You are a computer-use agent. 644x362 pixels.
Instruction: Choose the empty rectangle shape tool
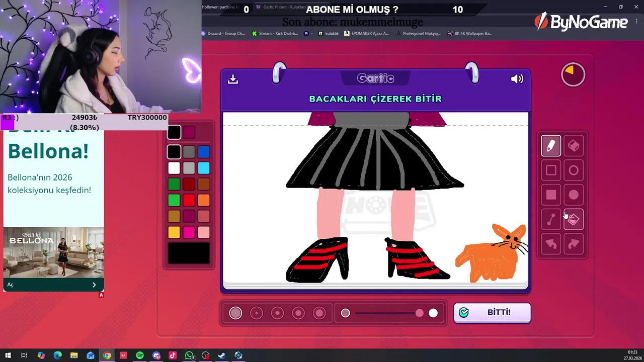551,170
